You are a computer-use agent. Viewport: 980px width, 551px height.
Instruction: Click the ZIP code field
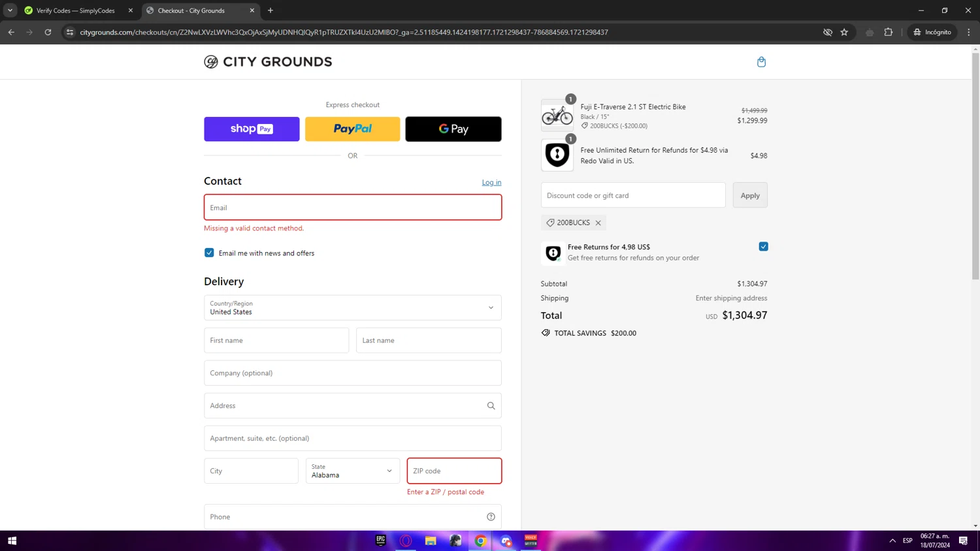(454, 471)
